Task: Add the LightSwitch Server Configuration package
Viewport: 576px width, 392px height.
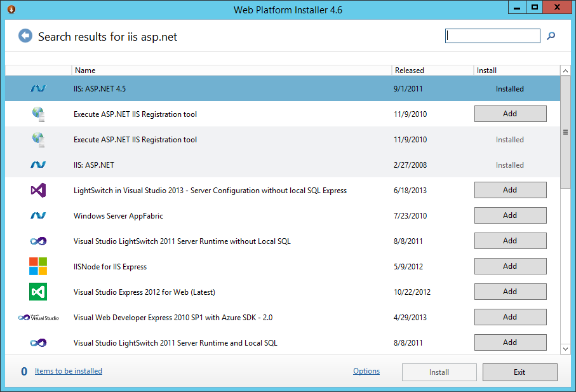Action: 510,189
